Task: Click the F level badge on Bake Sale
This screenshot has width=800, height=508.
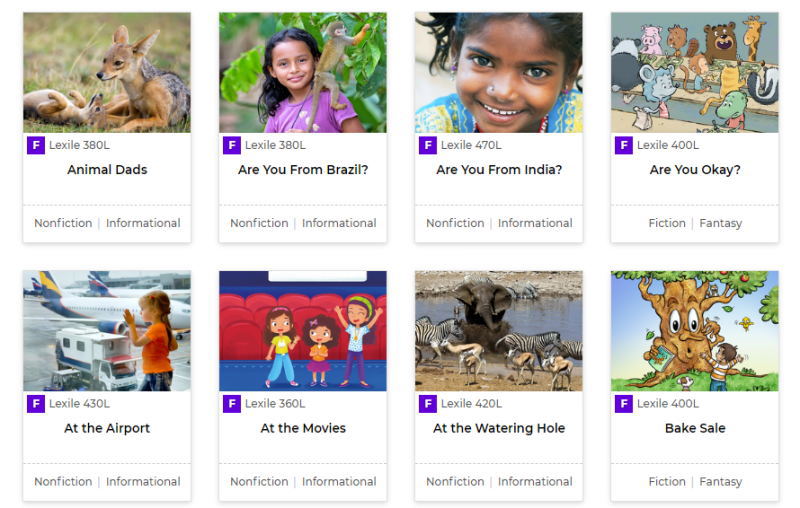Action: coord(624,404)
